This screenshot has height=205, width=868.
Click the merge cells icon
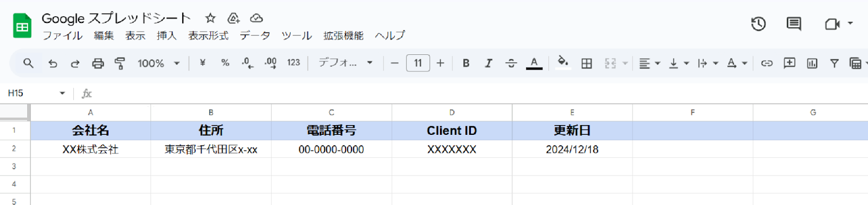pos(610,64)
